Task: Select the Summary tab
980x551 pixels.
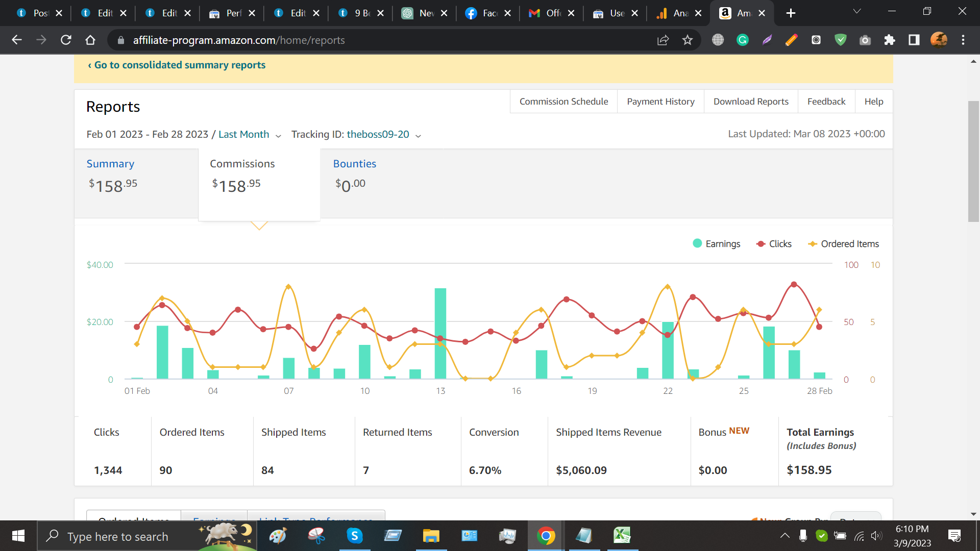Action: [x=136, y=183]
